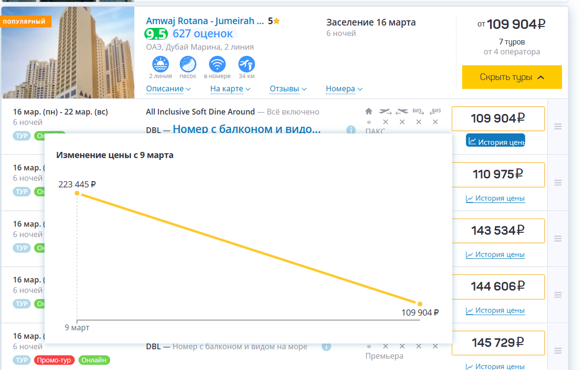Select the 143 534 ₽ tour price button
Image resolution: width=588 pixels, height=370 pixels.
point(498,230)
